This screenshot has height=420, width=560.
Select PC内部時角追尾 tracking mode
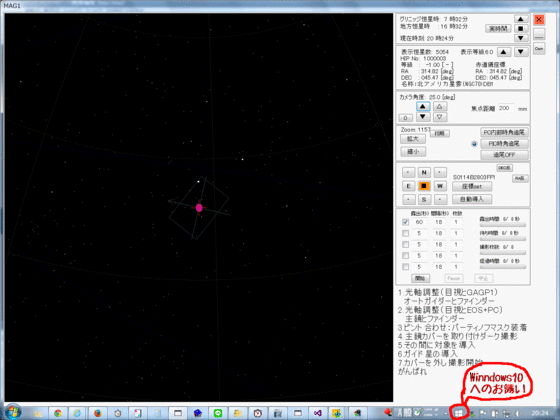pyautogui.click(x=504, y=132)
